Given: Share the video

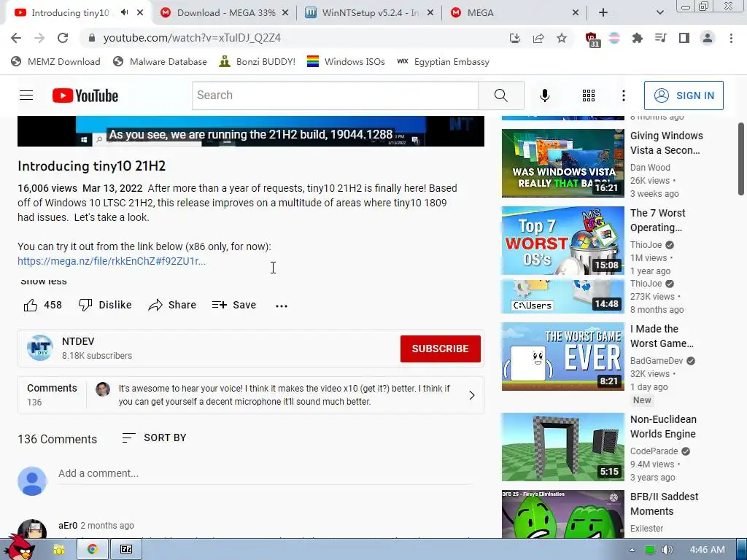Looking at the screenshot, I should click(172, 305).
